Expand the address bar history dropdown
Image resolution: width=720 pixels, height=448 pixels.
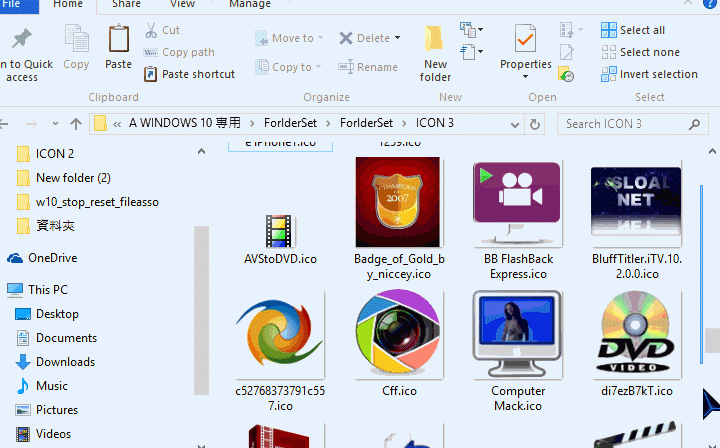click(x=515, y=124)
